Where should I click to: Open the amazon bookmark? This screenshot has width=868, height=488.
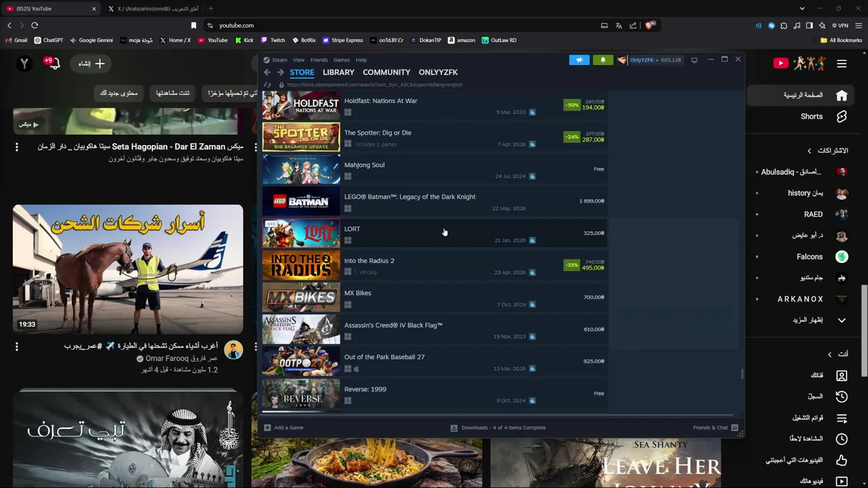coord(461,40)
